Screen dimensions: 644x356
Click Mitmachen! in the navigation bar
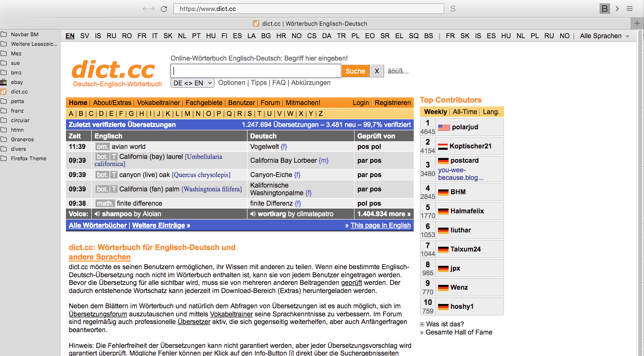pos(303,103)
